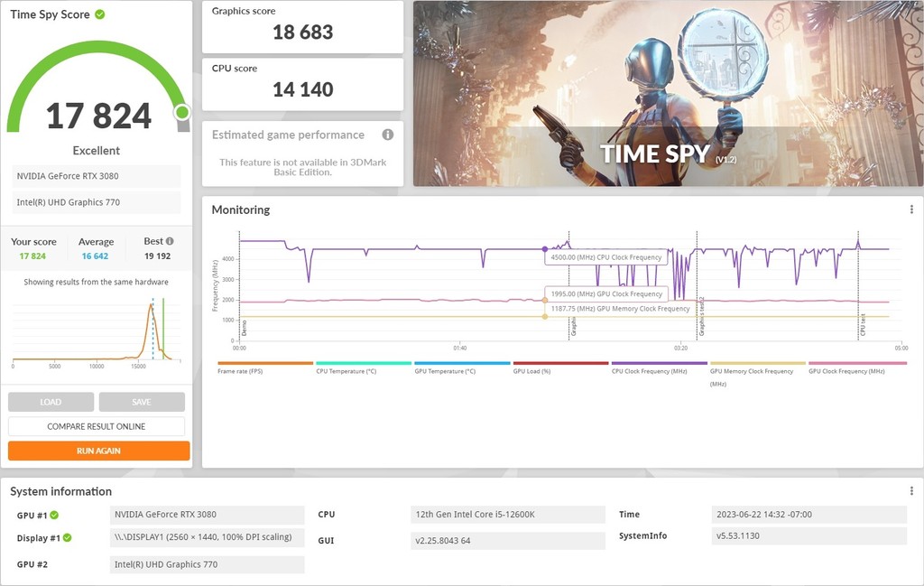Viewport: 924px width, 586px height.
Task: Click the 4500.00 MHz CPU Clock Frequency tooltip
Action: [x=605, y=257]
